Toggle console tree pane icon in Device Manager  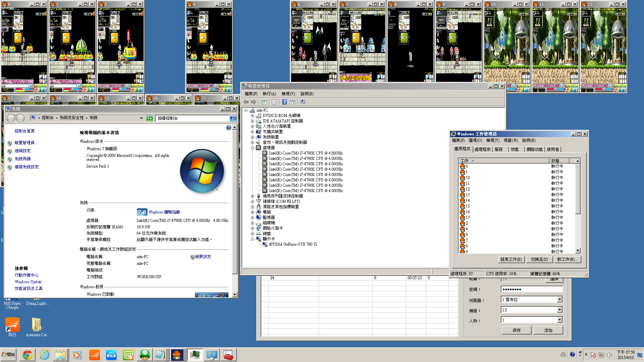[264, 102]
